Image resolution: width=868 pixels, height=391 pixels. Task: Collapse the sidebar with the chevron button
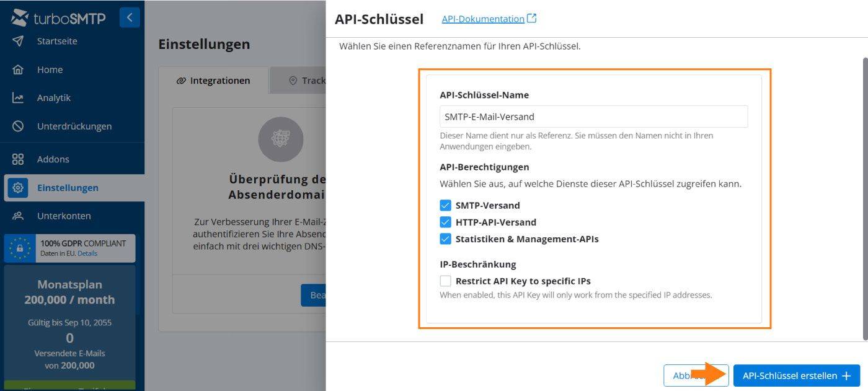pyautogui.click(x=130, y=17)
